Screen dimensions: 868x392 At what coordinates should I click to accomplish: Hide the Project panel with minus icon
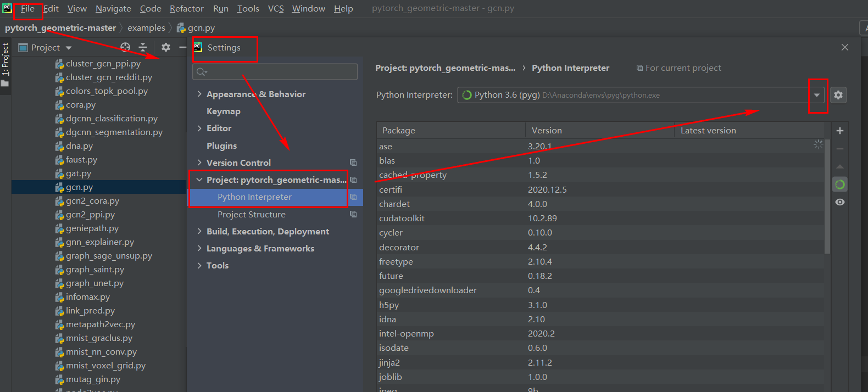tap(183, 47)
